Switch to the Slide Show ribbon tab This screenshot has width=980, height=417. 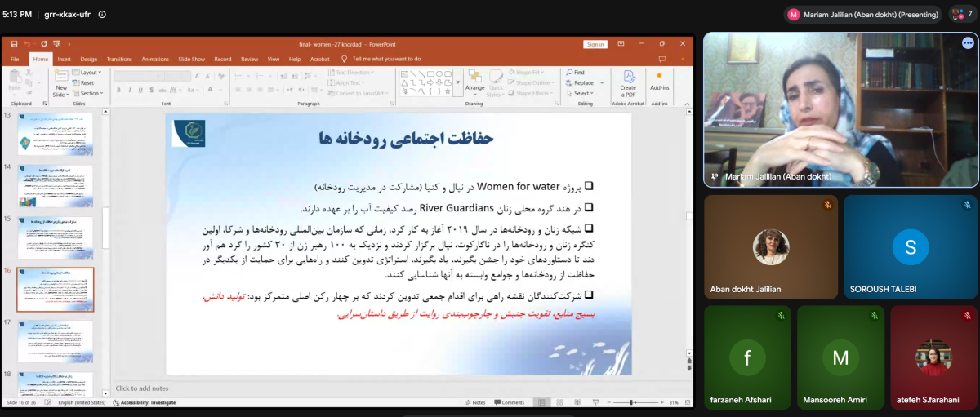click(191, 59)
